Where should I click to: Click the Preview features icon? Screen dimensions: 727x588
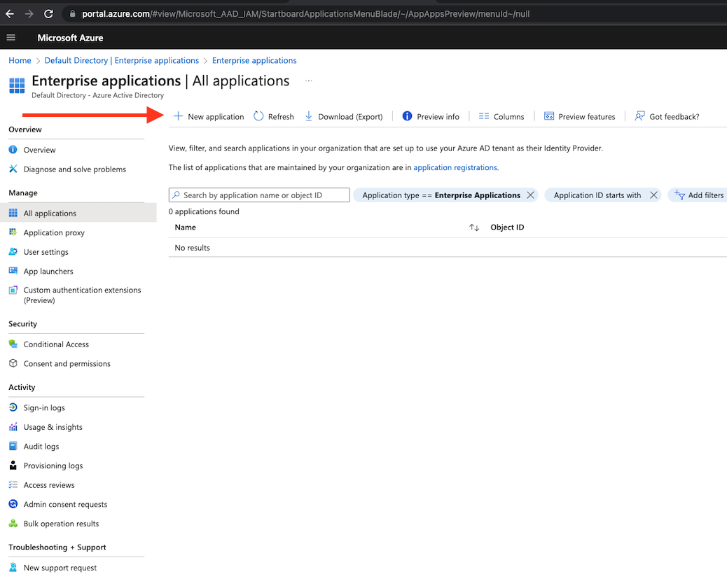tap(549, 116)
